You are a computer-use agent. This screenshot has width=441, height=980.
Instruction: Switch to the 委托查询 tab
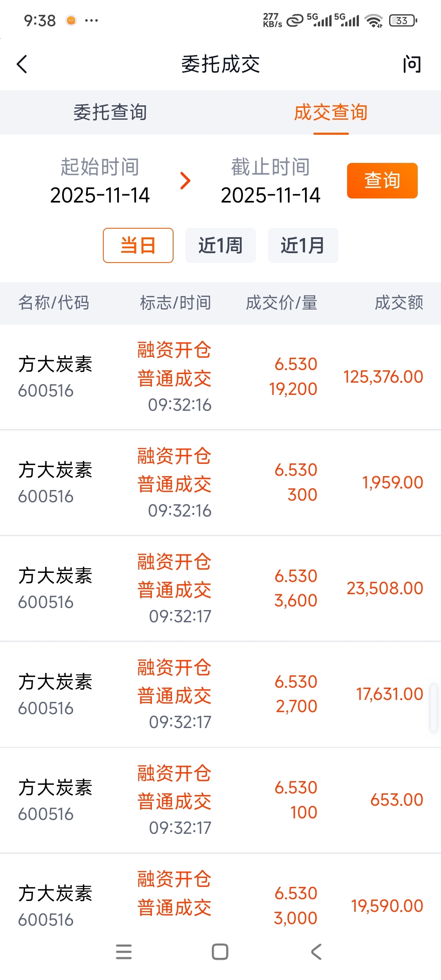tap(110, 112)
